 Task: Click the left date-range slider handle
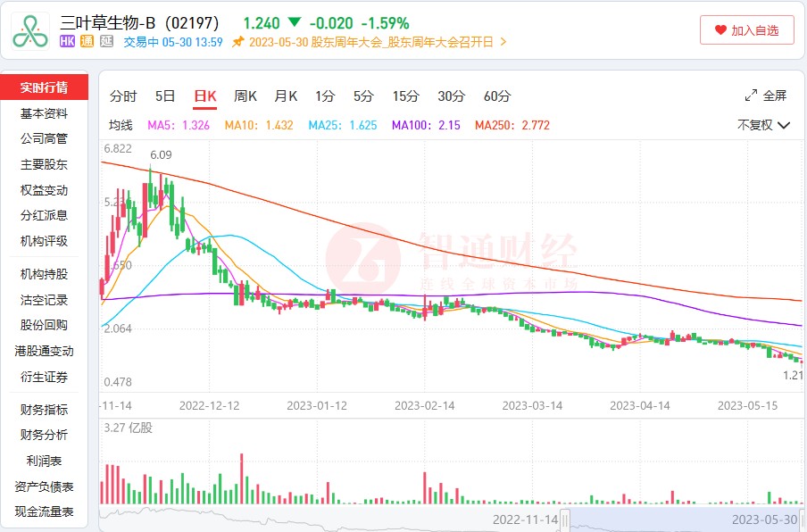click(x=568, y=519)
